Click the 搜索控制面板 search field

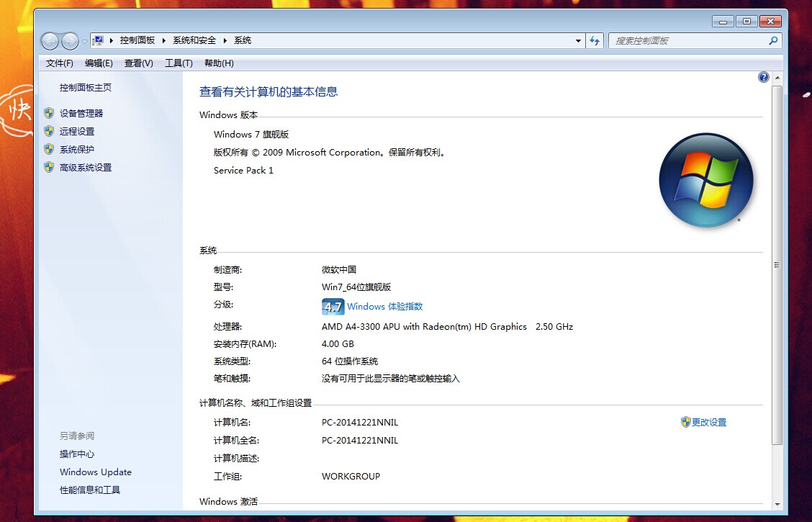695,41
